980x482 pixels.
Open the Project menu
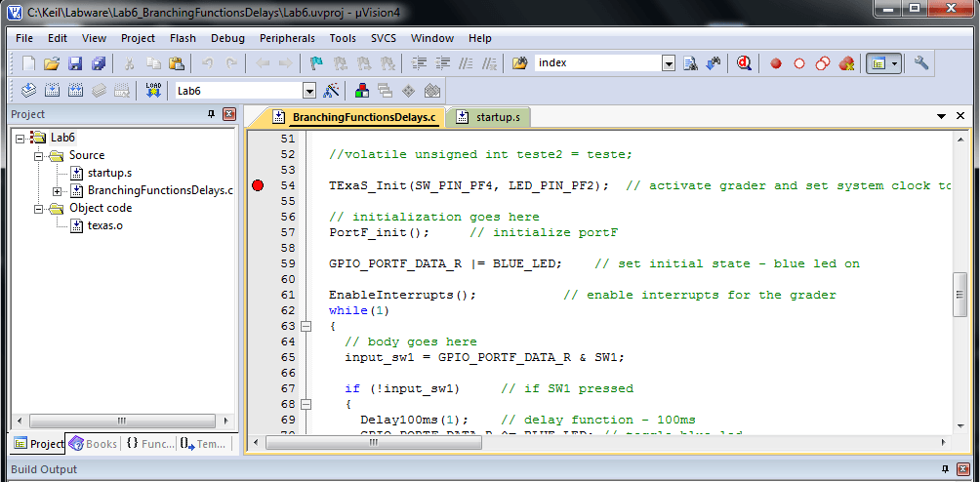tap(139, 38)
